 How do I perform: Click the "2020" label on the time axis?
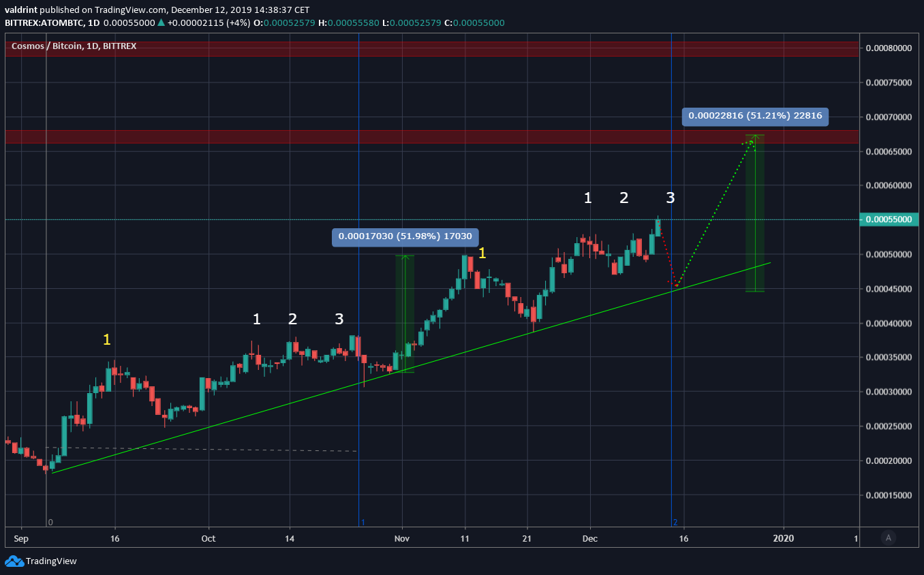784,538
